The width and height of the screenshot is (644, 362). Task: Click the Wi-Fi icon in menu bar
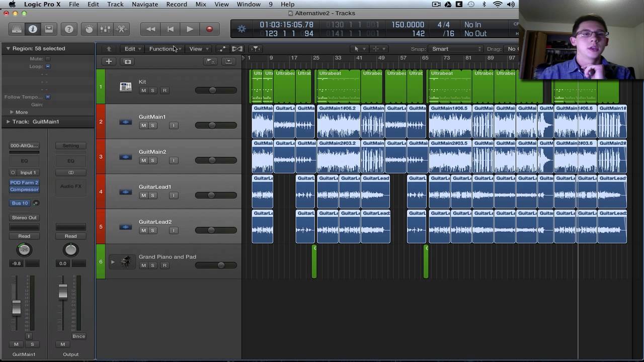click(x=498, y=5)
